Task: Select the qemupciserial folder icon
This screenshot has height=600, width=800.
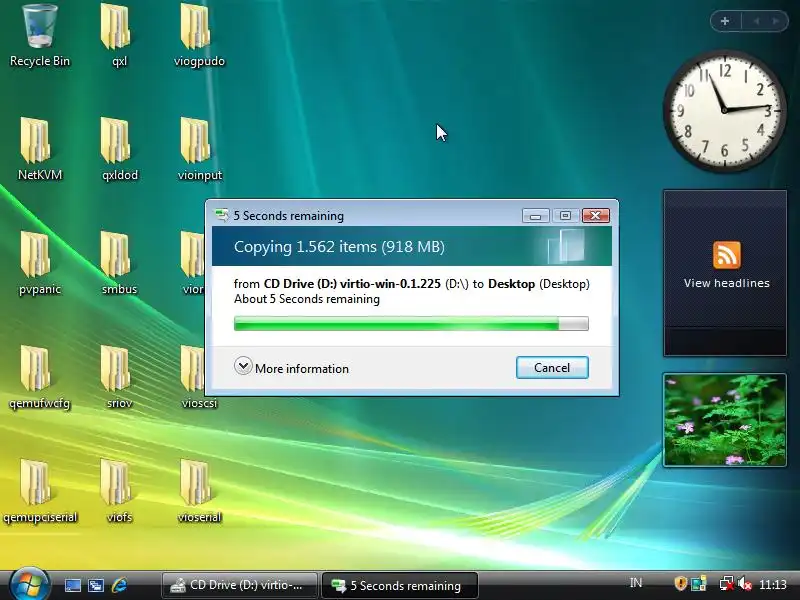Action: click(40, 492)
